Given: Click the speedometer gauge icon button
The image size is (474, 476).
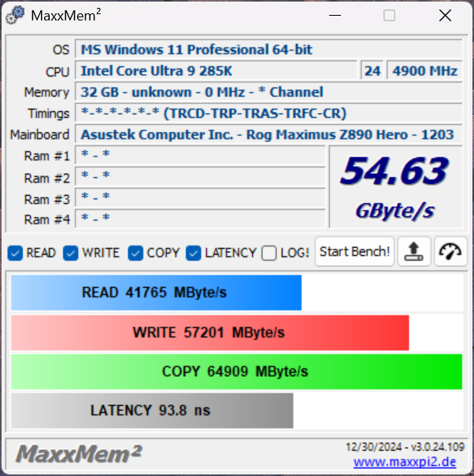Looking at the screenshot, I should click(x=450, y=252).
